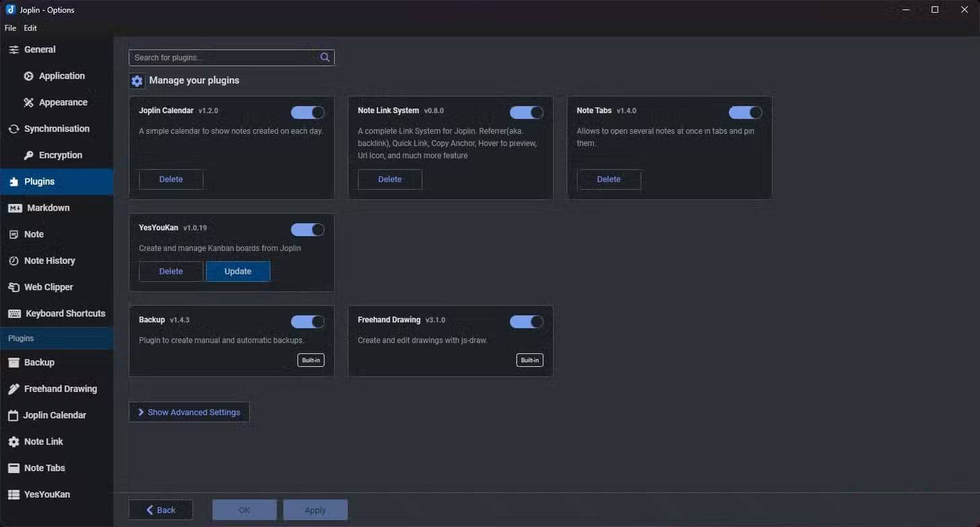Open YesYouKan plugin settings in sidebar

(x=46, y=495)
